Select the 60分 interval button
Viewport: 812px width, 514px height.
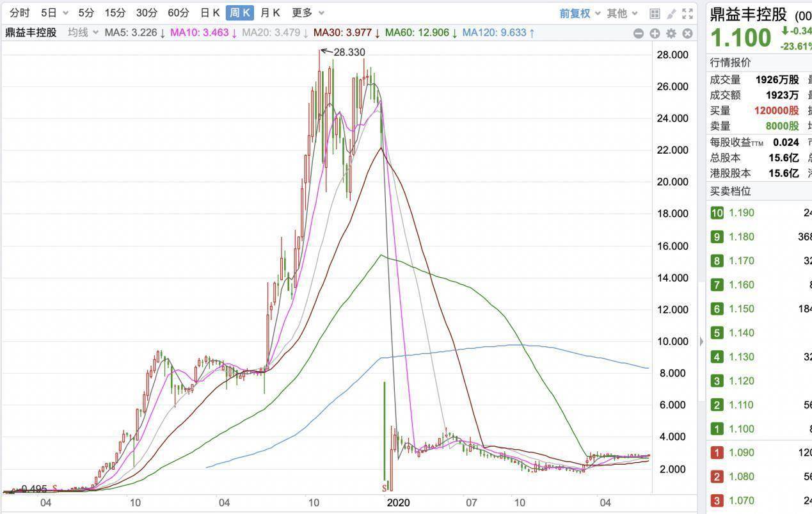pyautogui.click(x=179, y=13)
